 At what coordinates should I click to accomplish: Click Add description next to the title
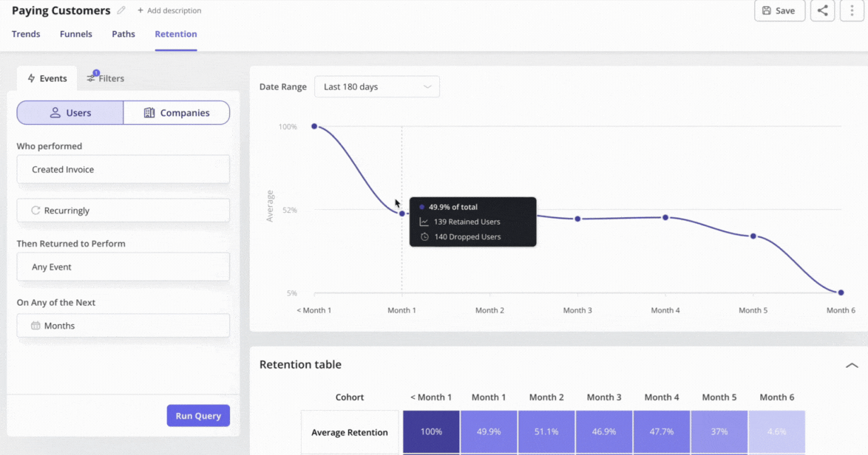click(x=169, y=10)
